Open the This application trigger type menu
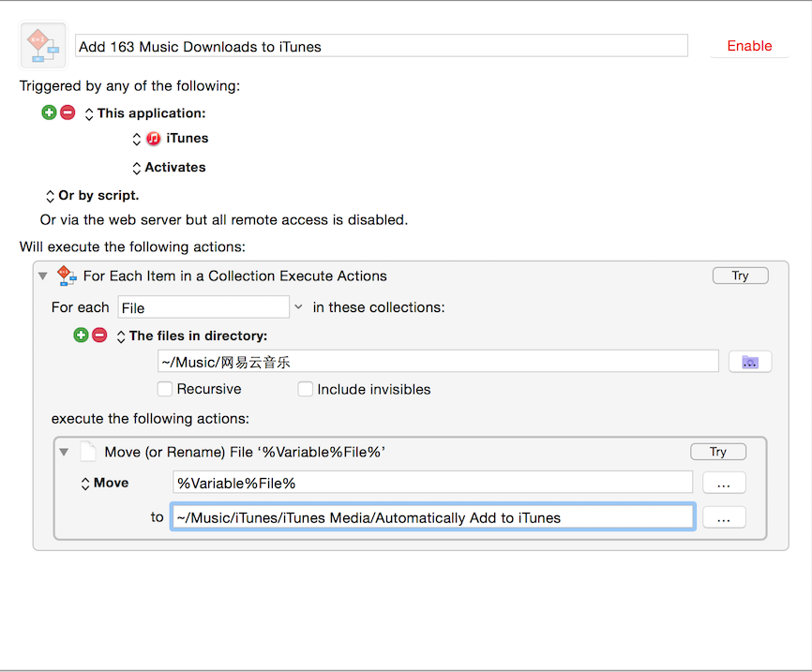The width and height of the screenshot is (812, 672). [x=89, y=114]
